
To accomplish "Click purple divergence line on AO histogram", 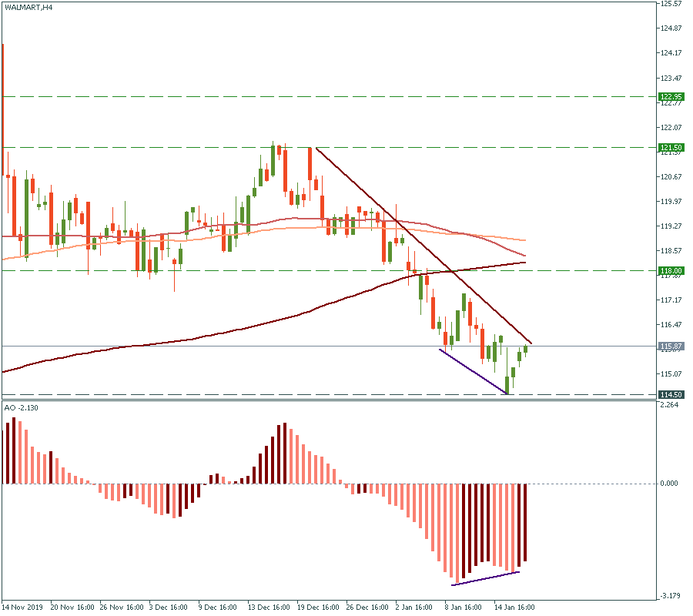I will (x=485, y=579).
